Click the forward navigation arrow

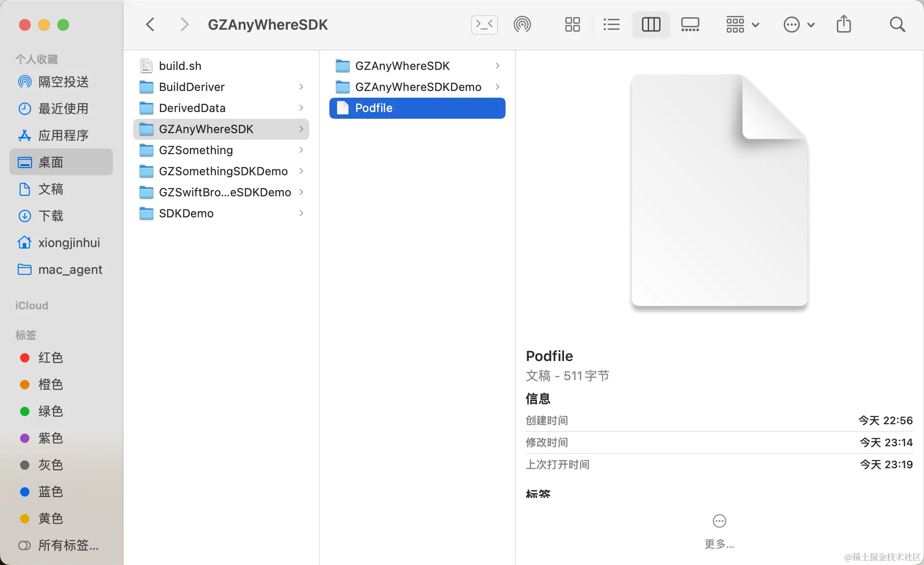tap(184, 24)
